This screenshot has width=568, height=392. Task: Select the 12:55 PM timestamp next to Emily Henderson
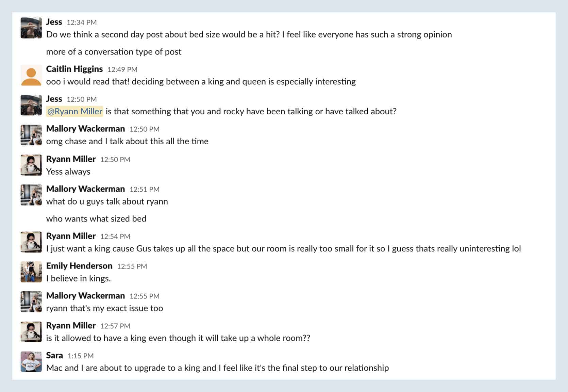[132, 266]
